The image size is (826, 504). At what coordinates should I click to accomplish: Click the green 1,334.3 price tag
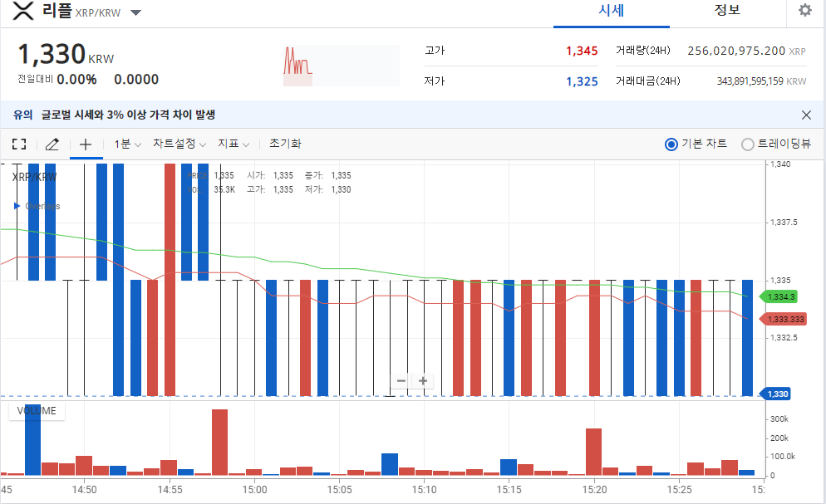pyautogui.click(x=779, y=296)
